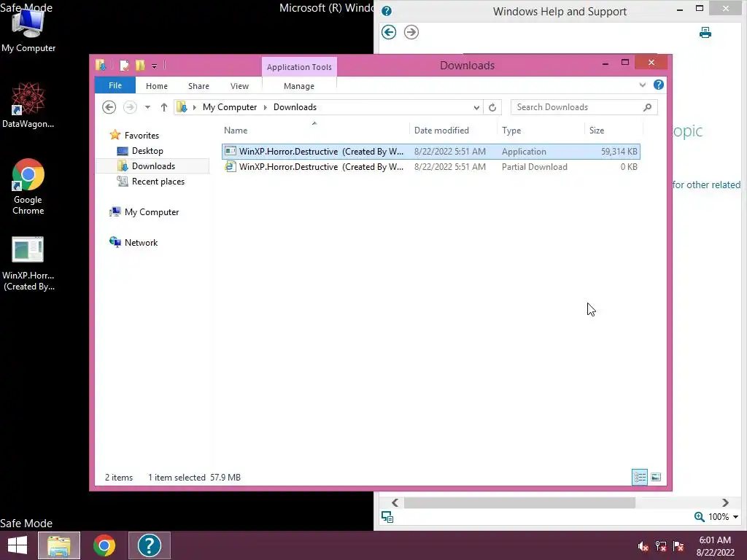This screenshot has height=560, width=747.
Task: Switch to large icons view button
Action: click(656, 477)
